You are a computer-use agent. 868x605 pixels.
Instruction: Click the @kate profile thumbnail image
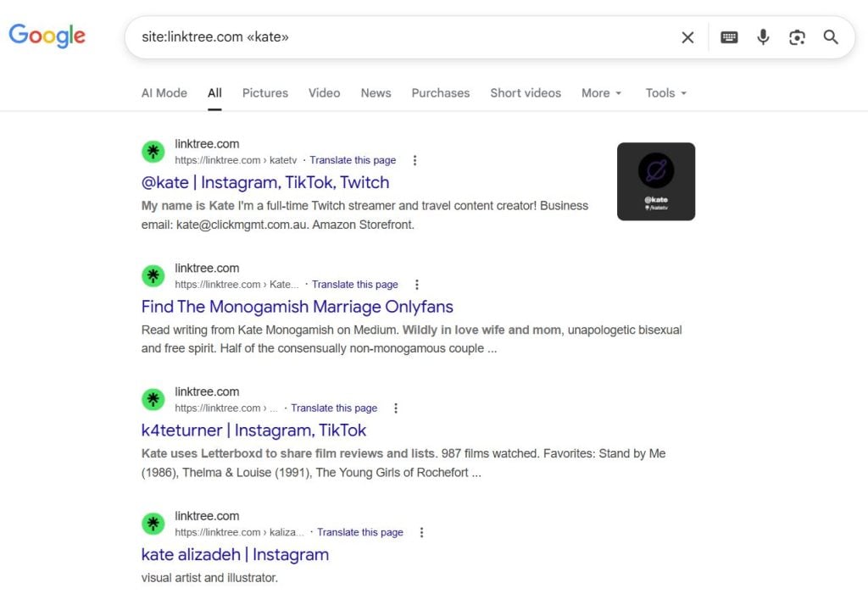pos(655,181)
